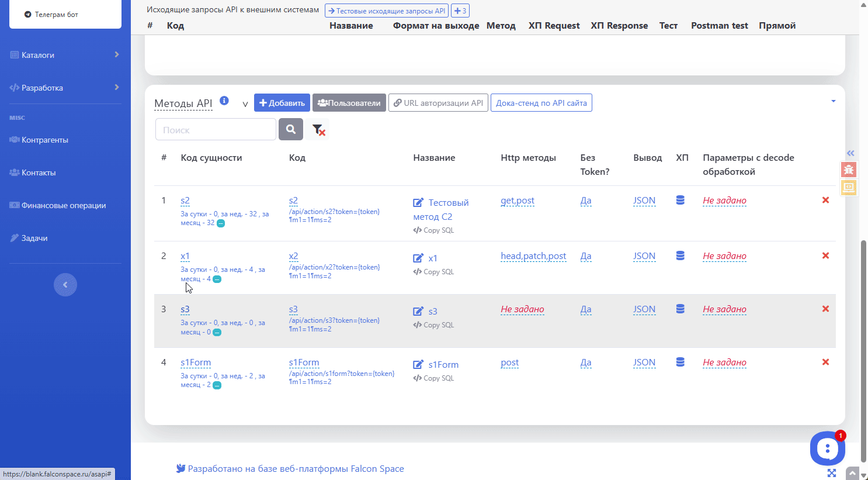Edit the s1Form method name icon

click(418, 365)
